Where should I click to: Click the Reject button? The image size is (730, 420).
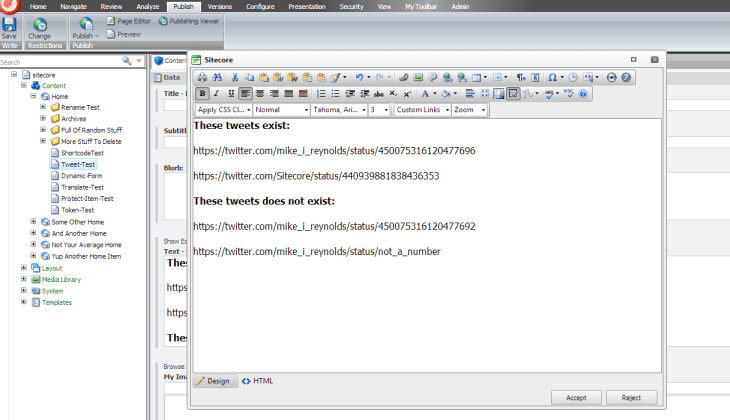[631, 397]
